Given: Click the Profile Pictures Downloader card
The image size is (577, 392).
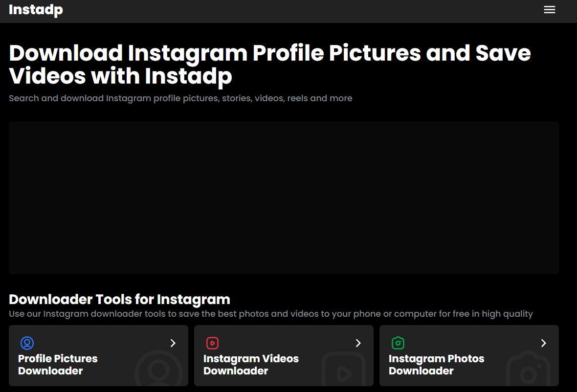Looking at the screenshot, I should tap(98, 355).
